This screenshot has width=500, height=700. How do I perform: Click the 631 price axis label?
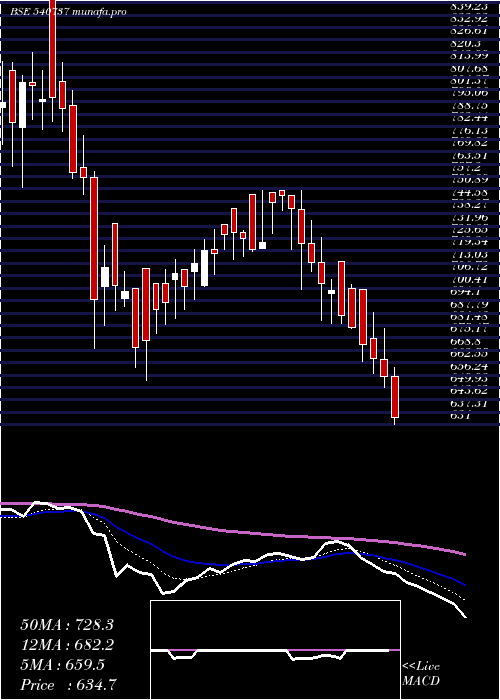460,416
